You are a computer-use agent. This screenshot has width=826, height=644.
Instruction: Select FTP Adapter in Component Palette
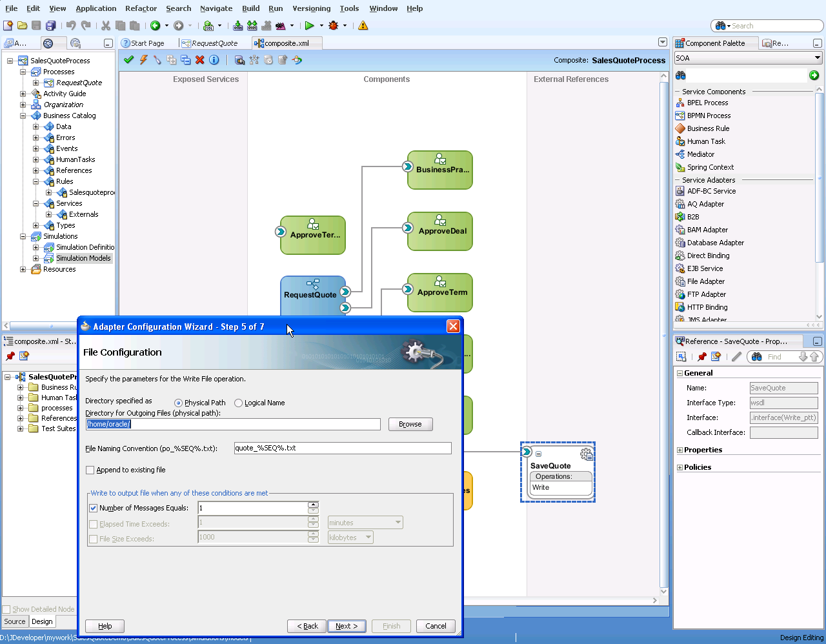pyautogui.click(x=706, y=294)
